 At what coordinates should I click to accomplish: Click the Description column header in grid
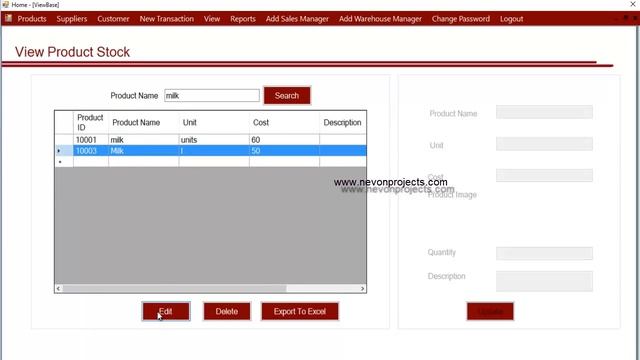(342, 122)
